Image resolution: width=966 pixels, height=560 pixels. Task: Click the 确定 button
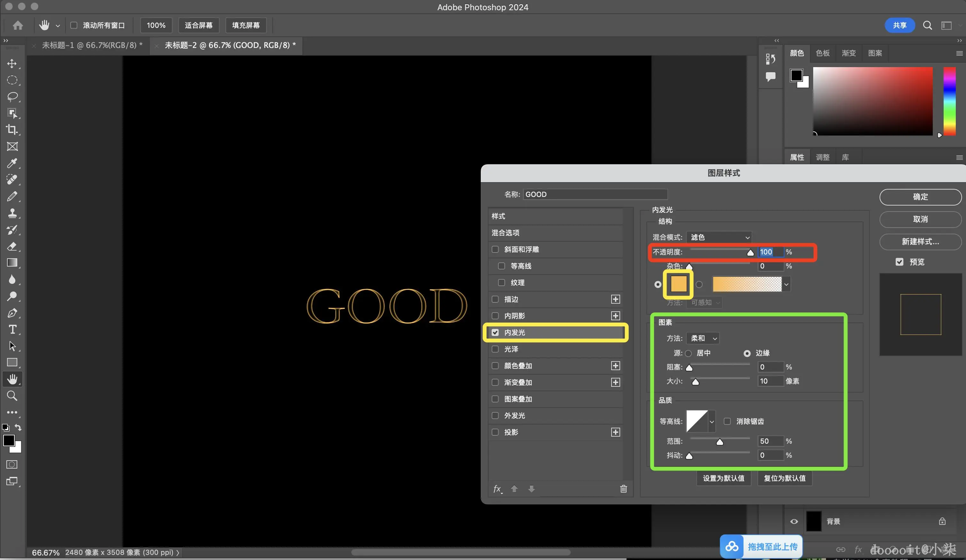coord(920,197)
